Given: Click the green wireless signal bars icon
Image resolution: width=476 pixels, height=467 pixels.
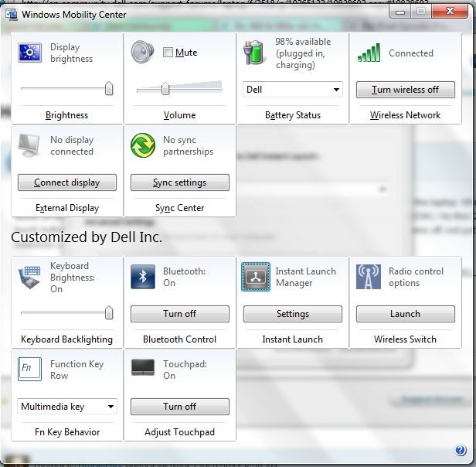Looking at the screenshot, I should [x=369, y=53].
